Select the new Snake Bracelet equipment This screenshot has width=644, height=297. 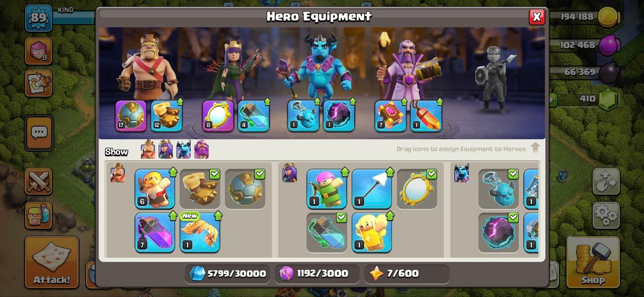pyautogui.click(x=200, y=232)
